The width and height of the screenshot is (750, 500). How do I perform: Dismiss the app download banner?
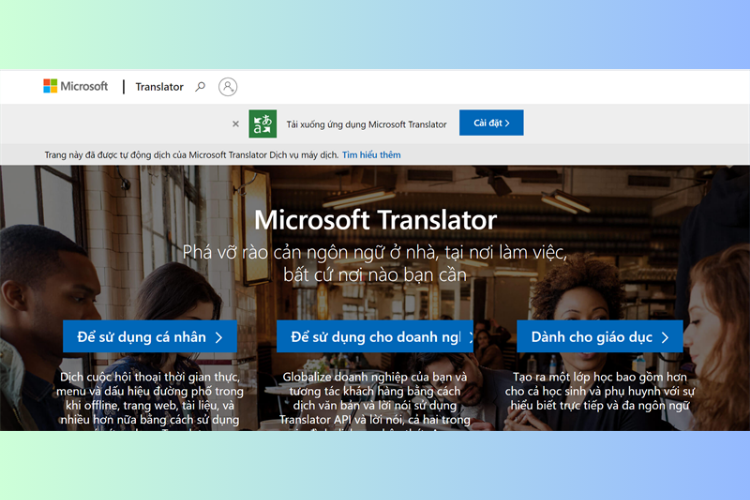click(235, 124)
